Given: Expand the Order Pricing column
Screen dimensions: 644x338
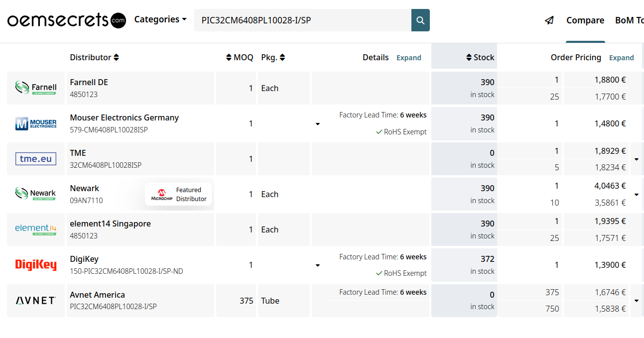Looking at the screenshot, I should click(621, 58).
